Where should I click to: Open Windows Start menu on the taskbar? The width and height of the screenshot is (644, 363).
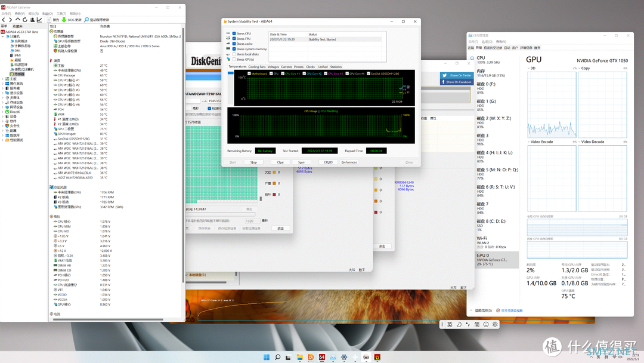point(267,357)
